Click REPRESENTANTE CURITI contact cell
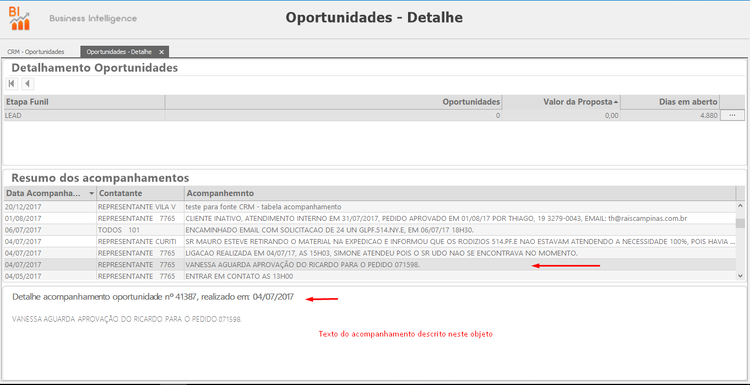 (140, 242)
